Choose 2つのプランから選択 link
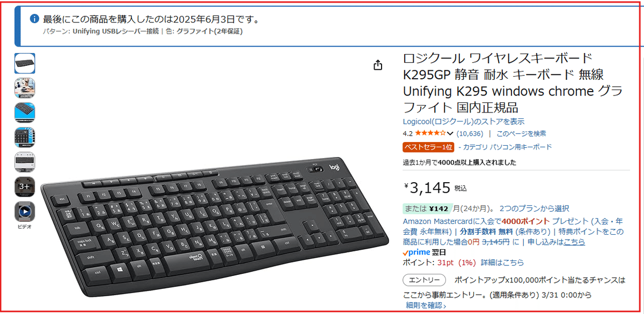 (534, 208)
